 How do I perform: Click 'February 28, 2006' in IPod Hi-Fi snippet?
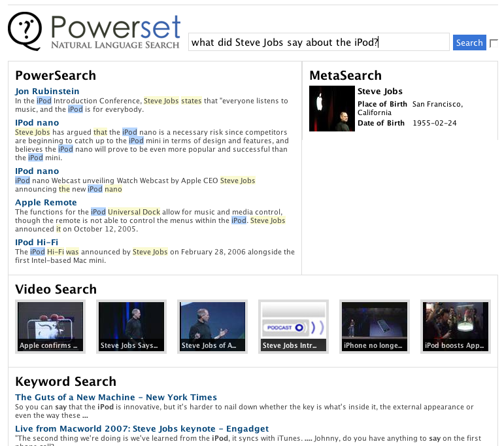213,252
